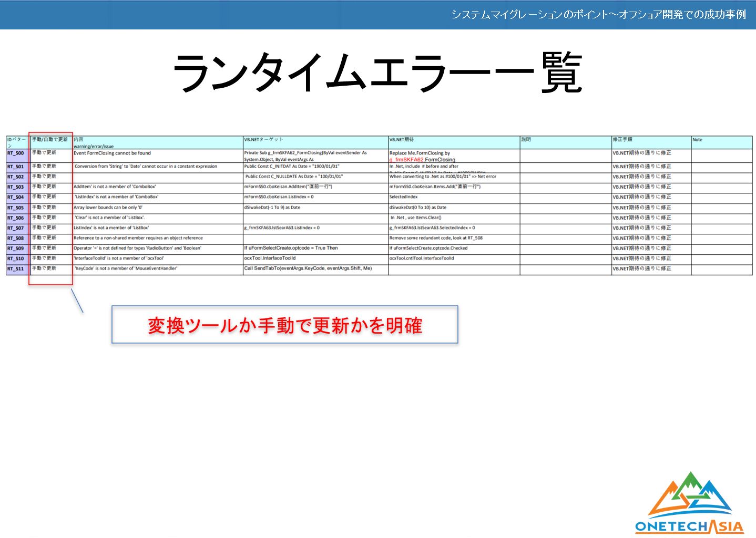Click the RT_511 ID cell
756x538 pixels.
tap(18, 269)
